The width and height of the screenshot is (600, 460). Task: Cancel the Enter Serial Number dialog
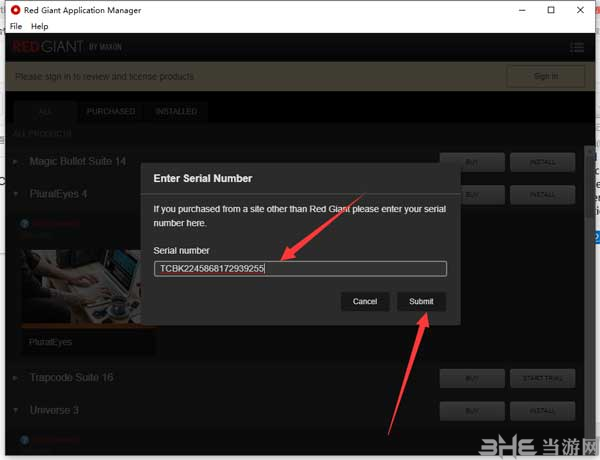click(x=365, y=302)
